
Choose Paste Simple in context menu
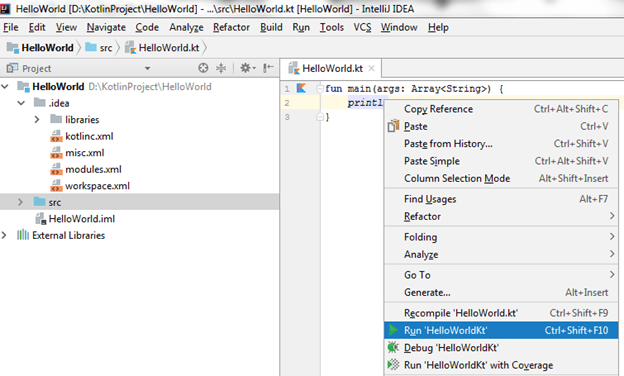[501, 161]
